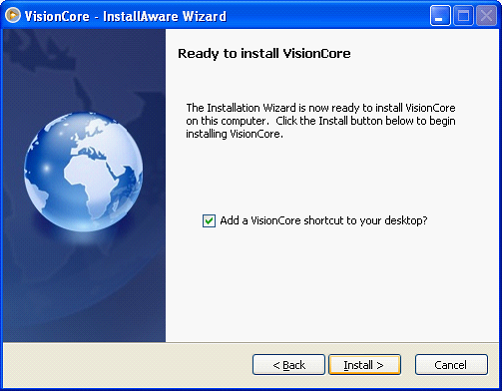Click the 'Add a VisionCore shortcut to your desktop?' label

click(x=323, y=221)
